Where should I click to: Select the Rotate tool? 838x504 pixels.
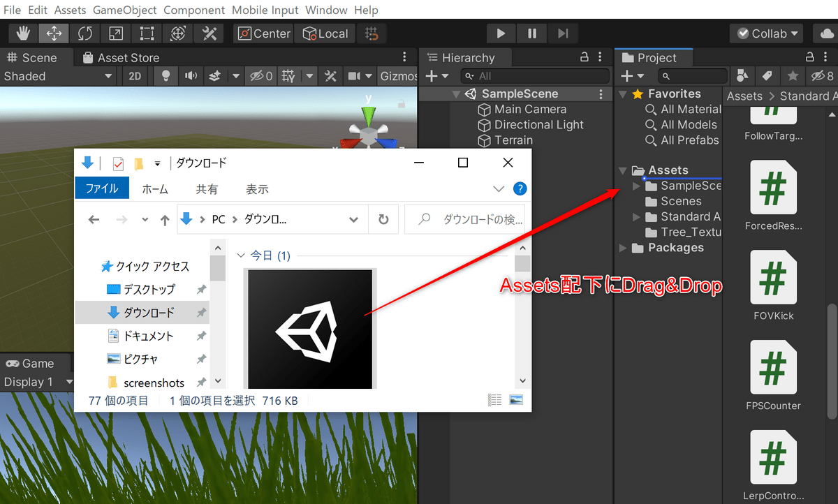click(85, 34)
